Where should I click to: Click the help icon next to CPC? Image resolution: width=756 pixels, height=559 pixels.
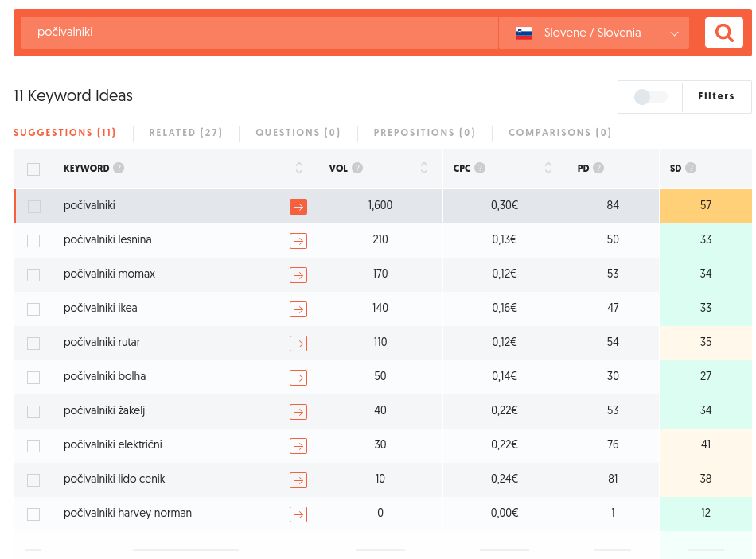(480, 168)
